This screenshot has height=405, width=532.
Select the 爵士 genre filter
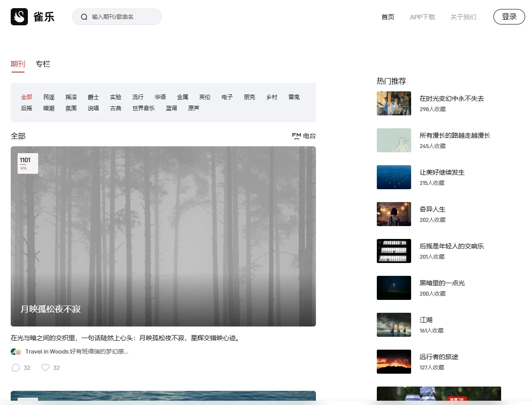93,97
